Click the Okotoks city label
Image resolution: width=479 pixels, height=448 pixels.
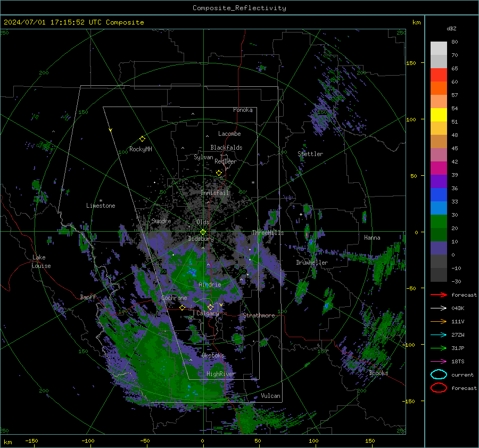(213, 355)
